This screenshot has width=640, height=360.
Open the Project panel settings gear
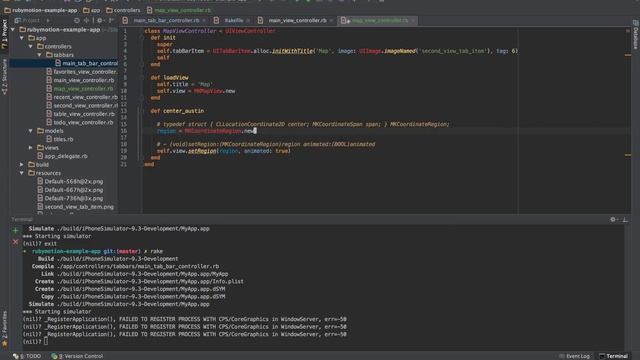(x=100, y=20)
